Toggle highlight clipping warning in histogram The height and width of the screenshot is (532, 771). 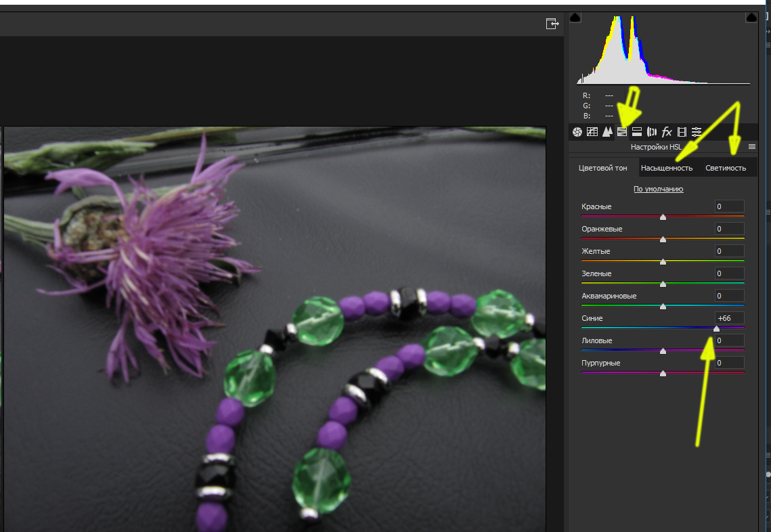pyautogui.click(x=751, y=18)
